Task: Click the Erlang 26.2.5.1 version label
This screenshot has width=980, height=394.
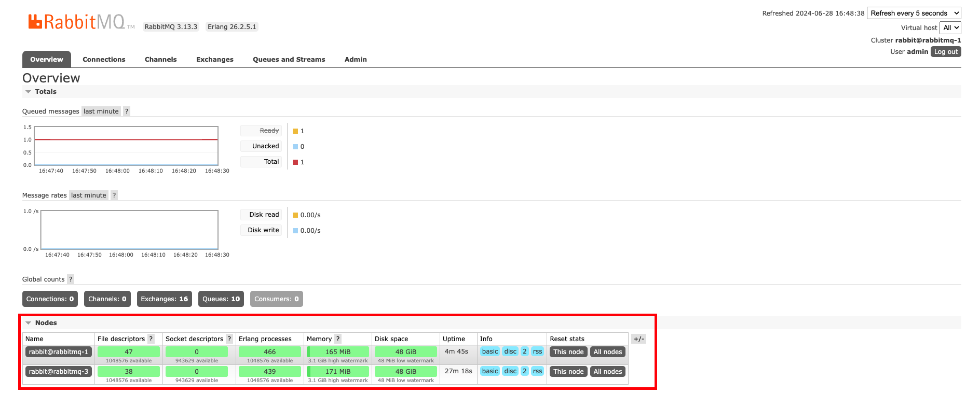Action: (x=232, y=27)
